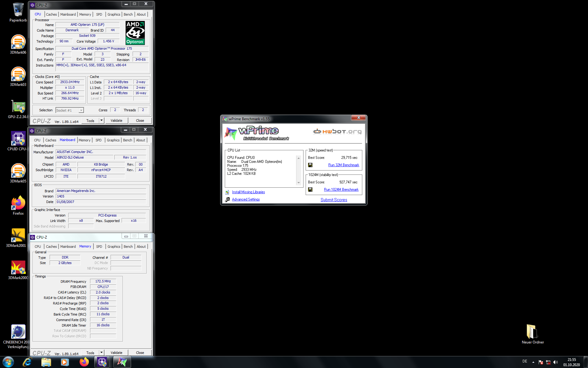This screenshot has width=588, height=368.
Task: Open Windows Explorer from the taskbar
Action: click(x=46, y=362)
